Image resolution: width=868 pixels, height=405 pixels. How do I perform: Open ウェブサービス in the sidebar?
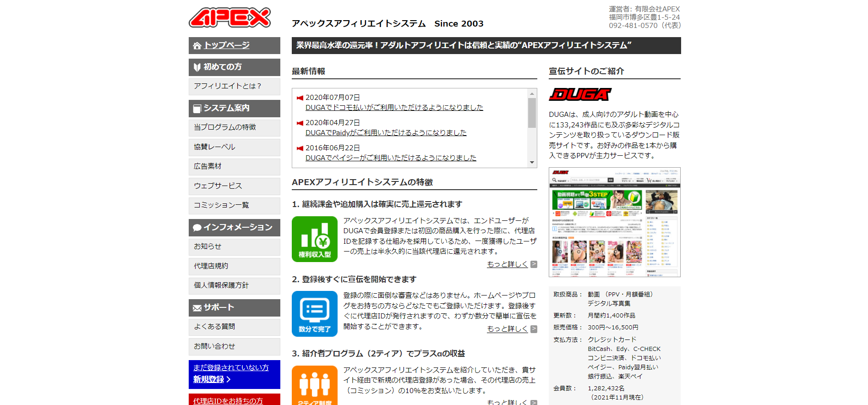click(x=235, y=186)
